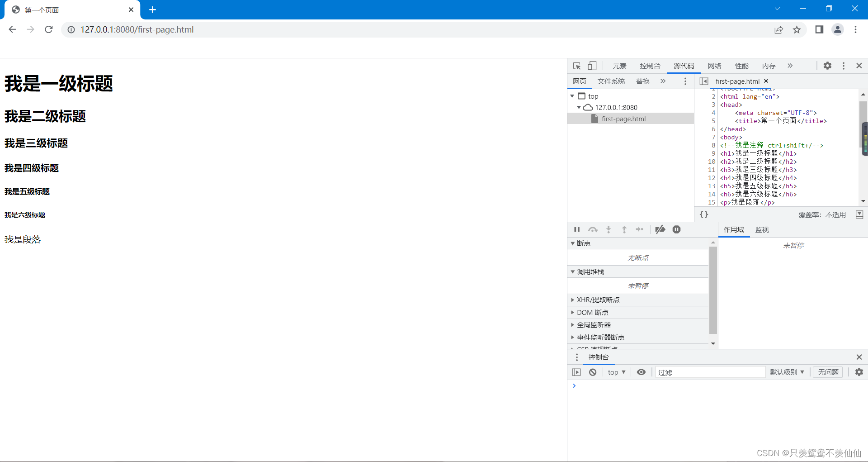Select first-page.html in the file tree
Screen dimensions: 868x462
[x=631, y=119]
